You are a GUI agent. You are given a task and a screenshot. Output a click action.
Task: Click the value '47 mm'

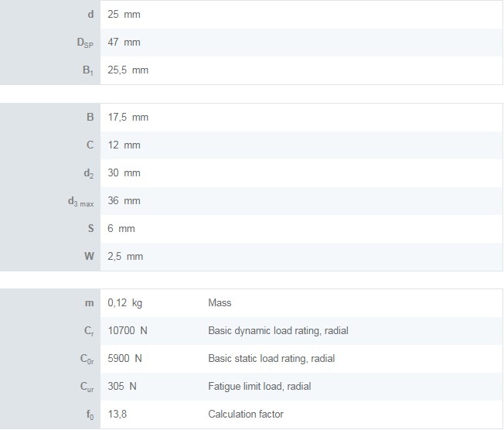pos(124,42)
